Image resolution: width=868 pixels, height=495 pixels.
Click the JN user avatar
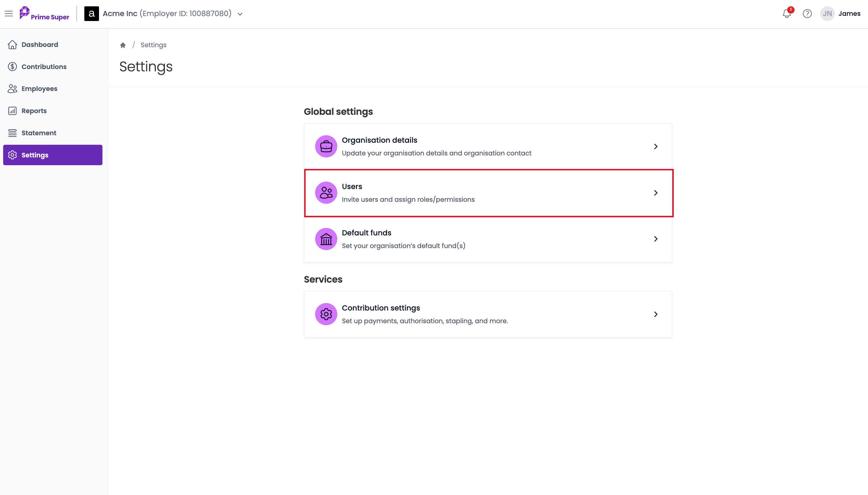coord(827,14)
